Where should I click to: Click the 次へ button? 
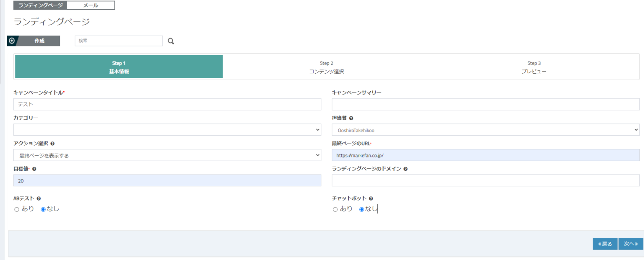click(631, 244)
